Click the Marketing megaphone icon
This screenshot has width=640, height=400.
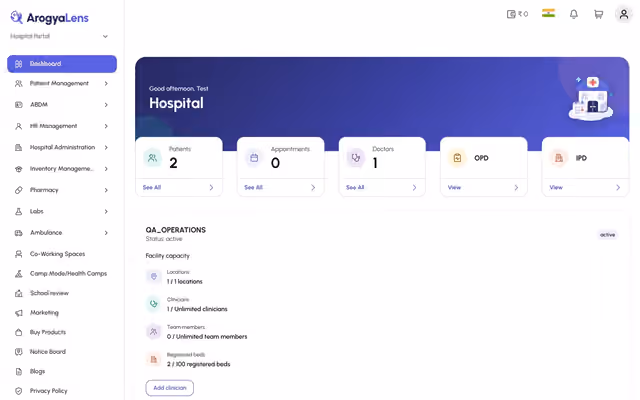19,313
